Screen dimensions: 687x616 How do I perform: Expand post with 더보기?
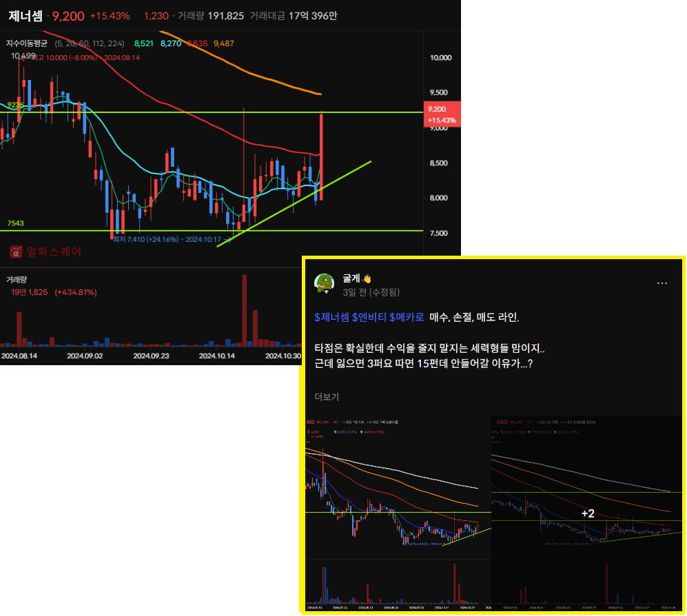click(x=327, y=397)
